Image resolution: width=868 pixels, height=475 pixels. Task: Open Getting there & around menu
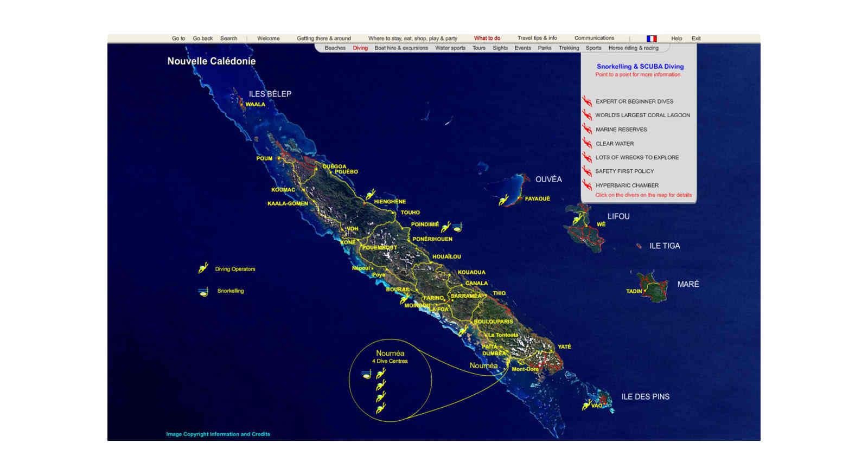pos(324,38)
